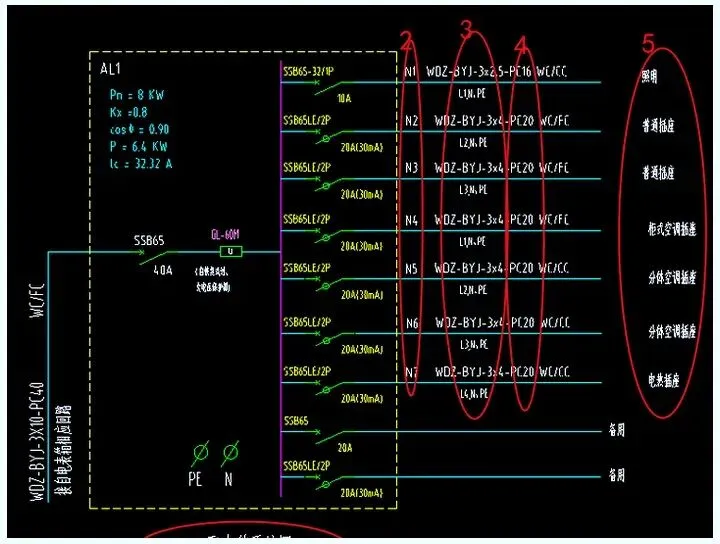Click the purple vertical busbar line
This screenshot has width=720, height=544.
[281, 279]
